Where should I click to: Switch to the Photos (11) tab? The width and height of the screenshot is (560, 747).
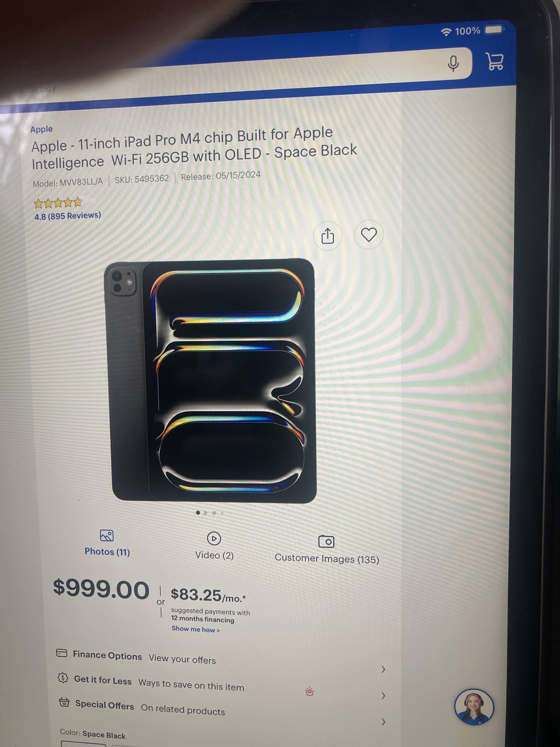[x=107, y=552]
